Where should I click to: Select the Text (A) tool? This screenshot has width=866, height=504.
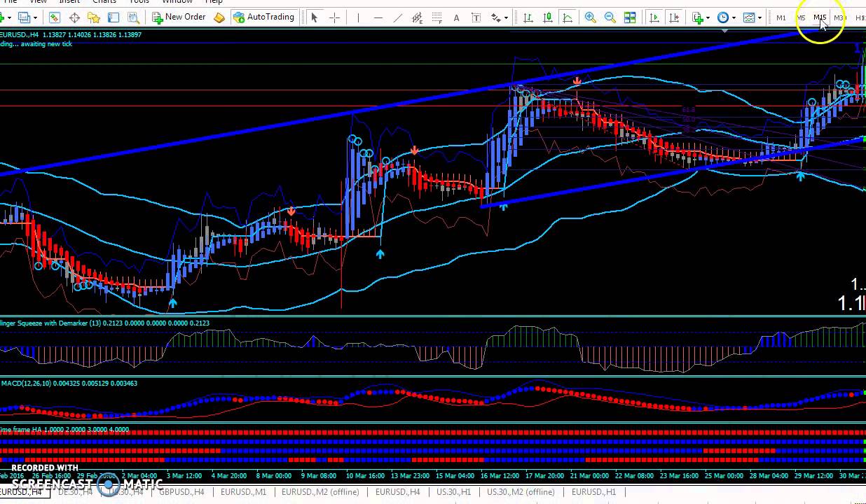pyautogui.click(x=457, y=17)
